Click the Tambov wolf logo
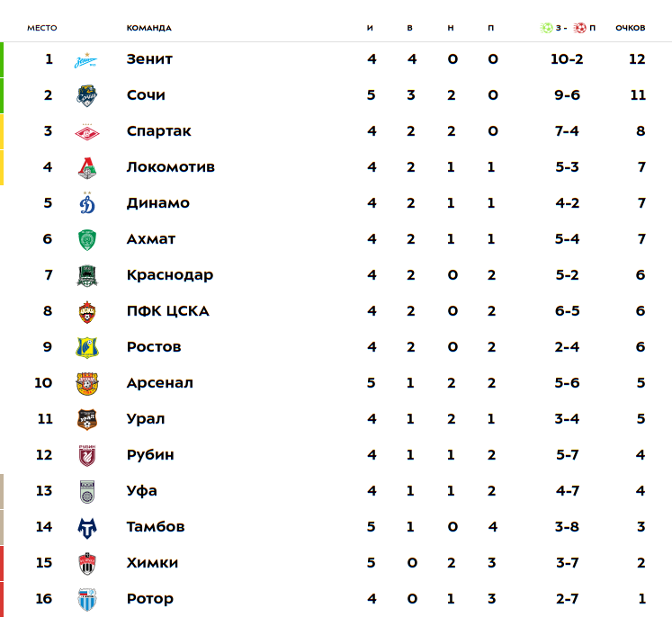672x644 pixels. pos(87,527)
